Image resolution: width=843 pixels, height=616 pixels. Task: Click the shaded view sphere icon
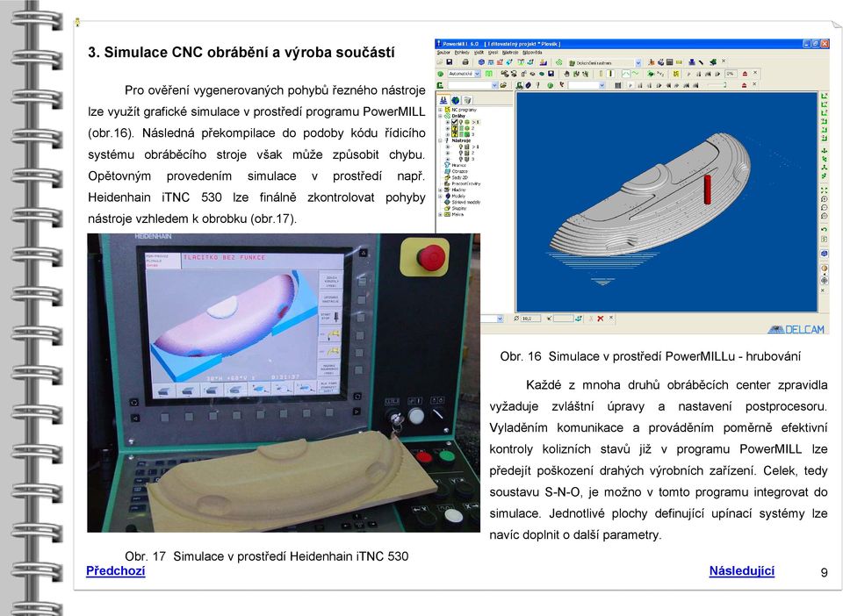coord(824,268)
